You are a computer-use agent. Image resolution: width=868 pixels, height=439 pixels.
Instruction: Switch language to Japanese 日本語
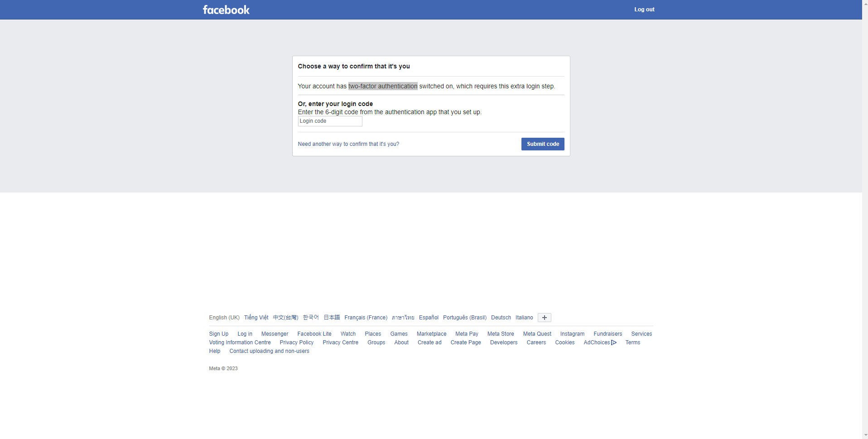click(332, 318)
